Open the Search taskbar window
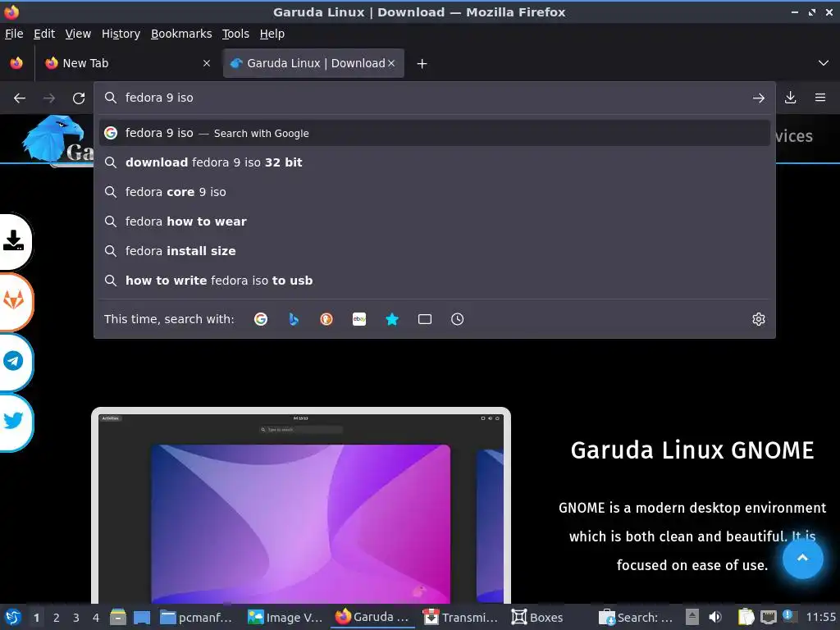The image size is (840, 630). click(636, 617)
